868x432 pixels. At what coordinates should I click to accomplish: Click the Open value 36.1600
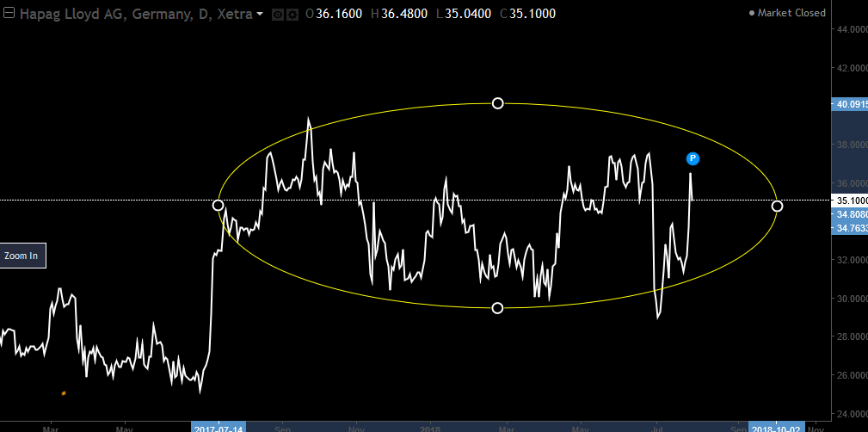coord(339,14)
